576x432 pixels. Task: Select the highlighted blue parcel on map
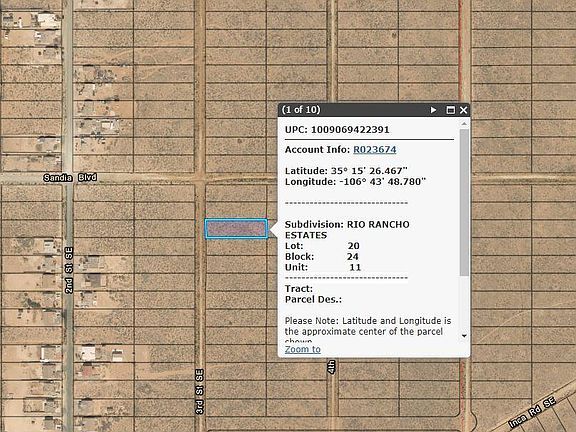(236, 229)
